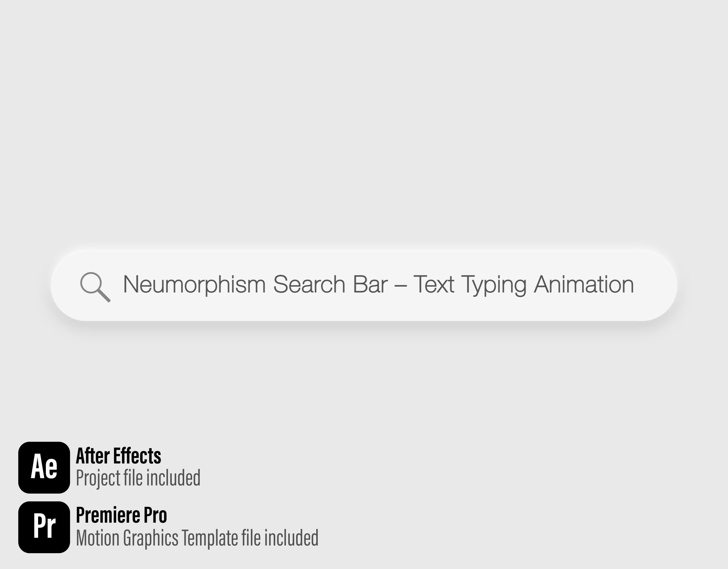Click the word 'Neumorphism' in search bar
Screen dimensions: 728x569
[194, 285]
